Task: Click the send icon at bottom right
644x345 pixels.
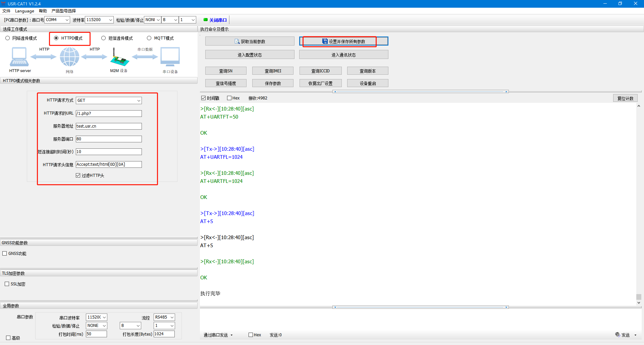Action: click(x=618, y=335)
